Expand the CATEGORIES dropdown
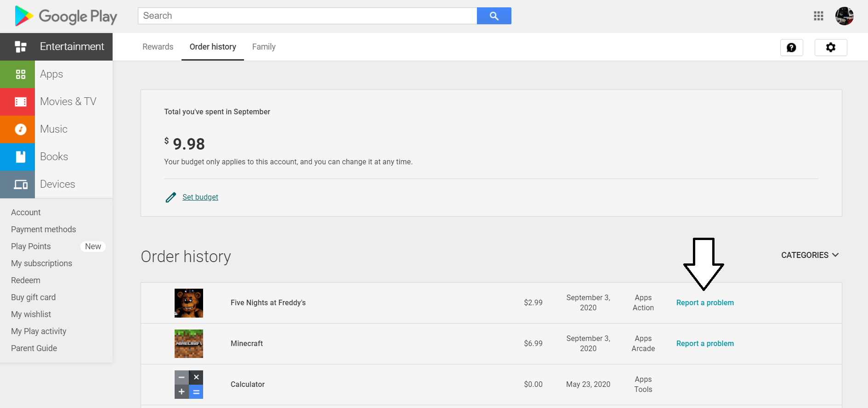The image size is (868, 408). point(810,255)
